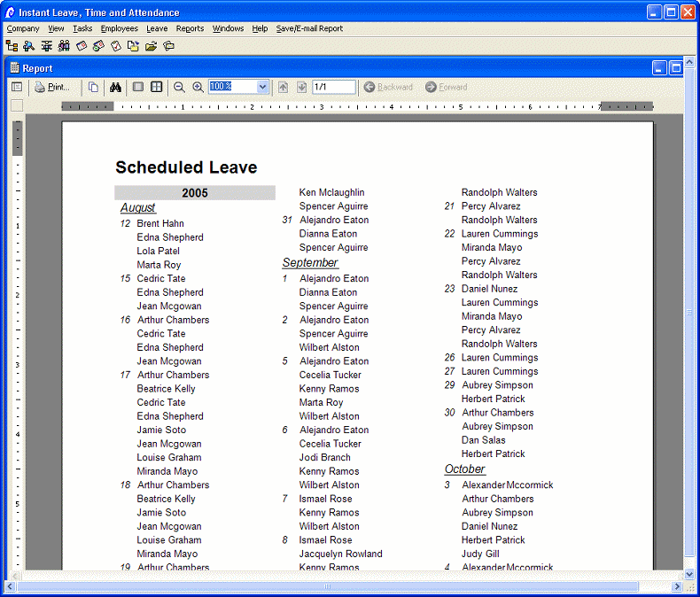Switch to multiple pages view
The height and width of the screenshot is (597, 700).
pyautogui.click(x=156, y=87)
